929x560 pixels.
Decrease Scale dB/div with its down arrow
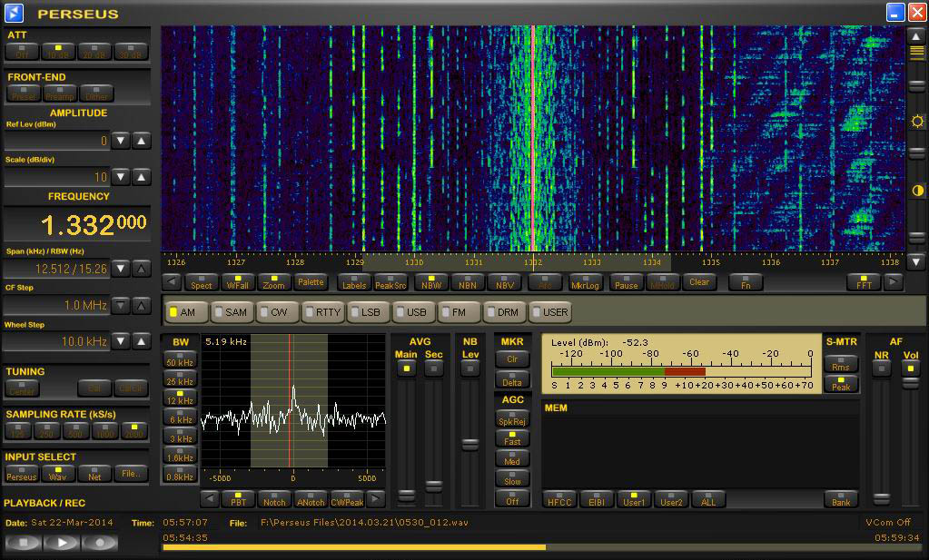(x=121, y=176)
